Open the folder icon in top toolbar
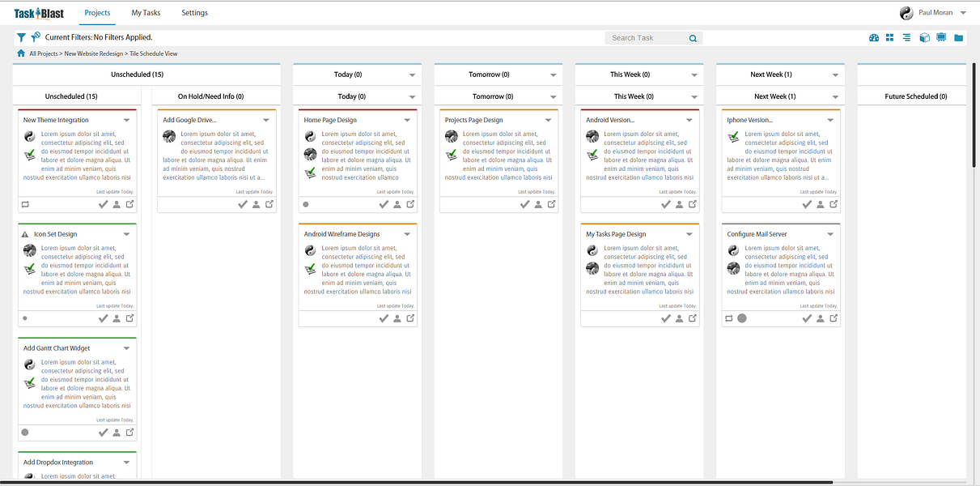 point(958,38)
